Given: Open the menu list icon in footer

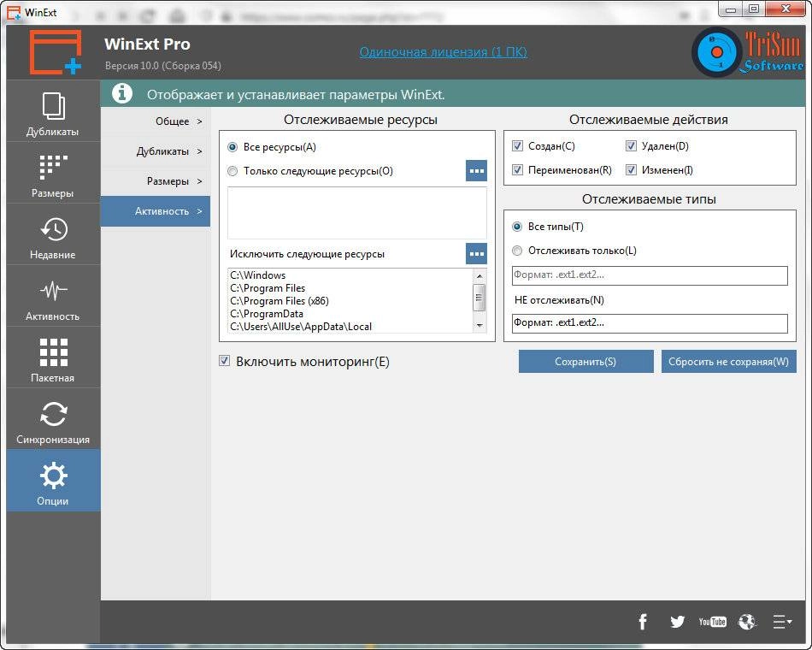Looking at the screenshot, I should [782, 621].
